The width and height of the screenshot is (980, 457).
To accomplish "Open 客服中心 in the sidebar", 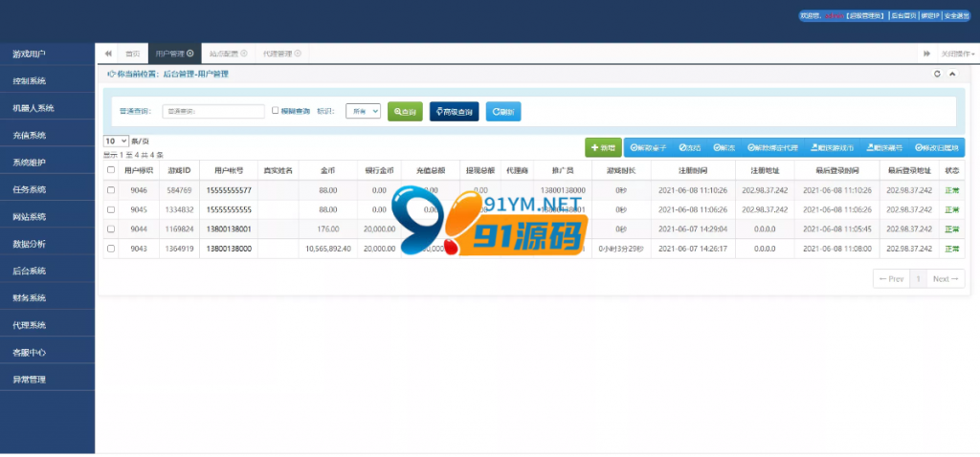I will tap(48, 353).
